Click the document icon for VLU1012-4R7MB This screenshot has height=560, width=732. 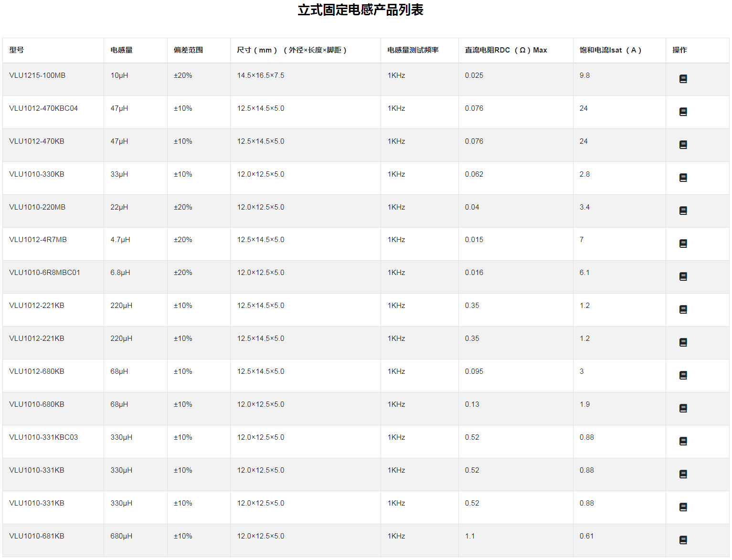683,243
